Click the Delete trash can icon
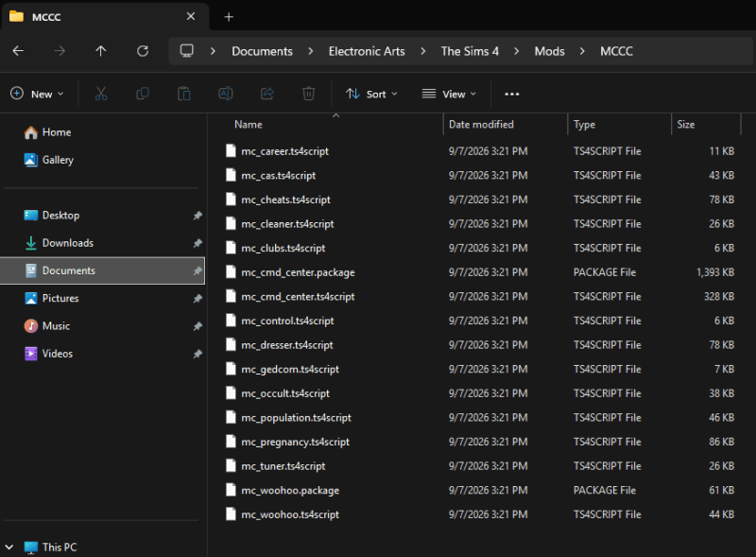This screenshot has height=557, width=756. click(309, 94)
